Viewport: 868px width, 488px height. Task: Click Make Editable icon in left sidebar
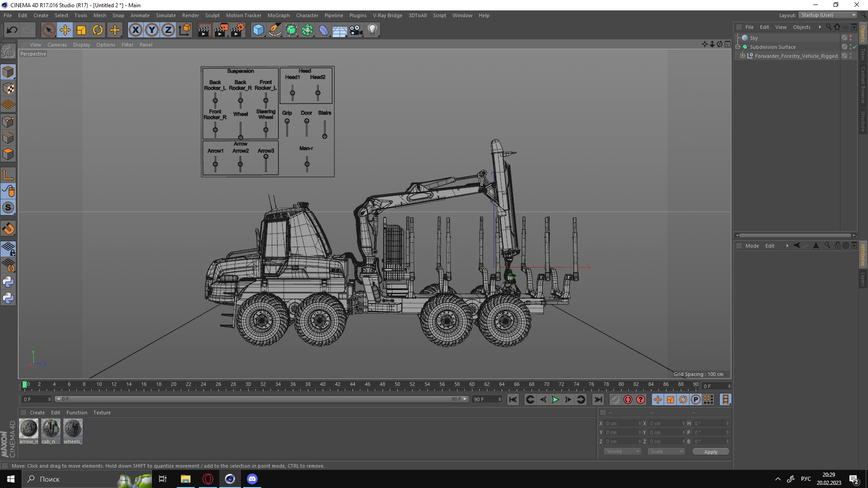pyautogui.click(x=8, y=52)
